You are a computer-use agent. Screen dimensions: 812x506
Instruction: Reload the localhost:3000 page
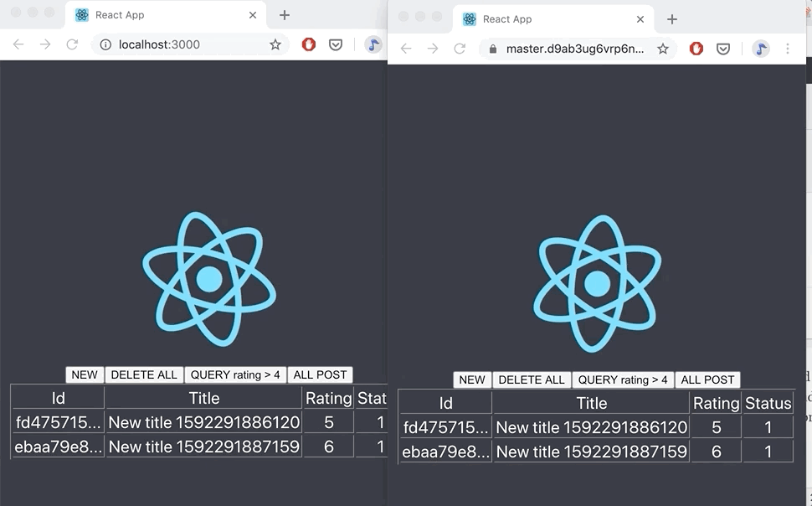click(x=72, y=44)
